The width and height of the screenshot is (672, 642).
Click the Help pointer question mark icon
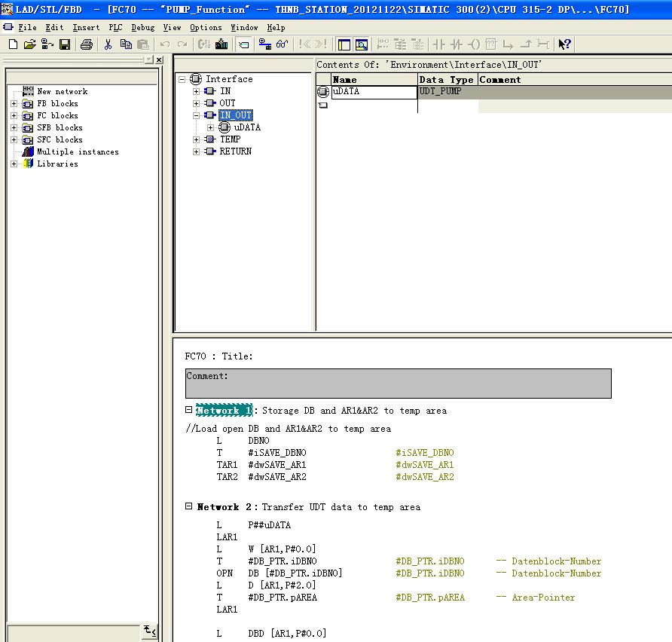click(564, 44)
